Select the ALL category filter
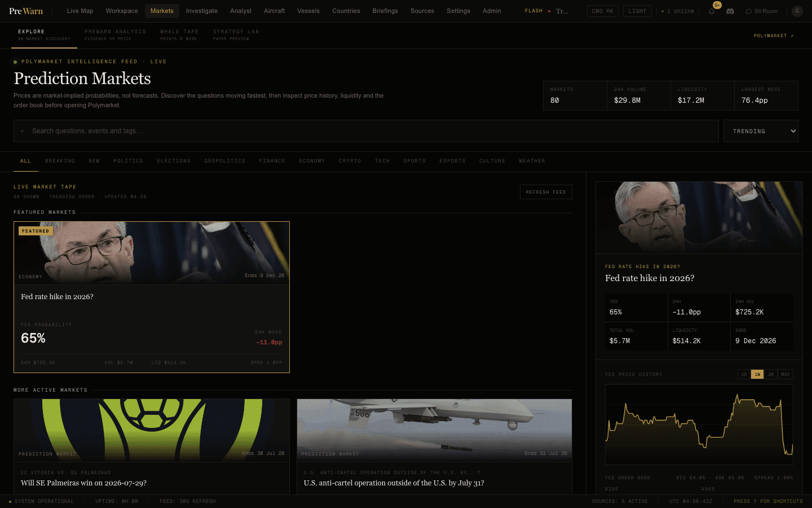The width and height of the screenshot is (812, 508). pyautogui.click(x=26, y=161)
